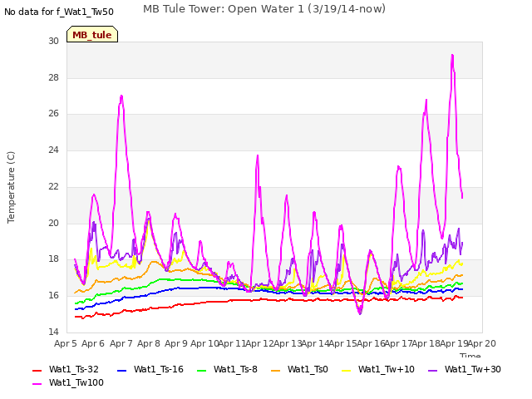Click the blue Wat1_Ts-16 legend swatch
Viewport: 532px width, 399px height.
(x=121, y=371)
